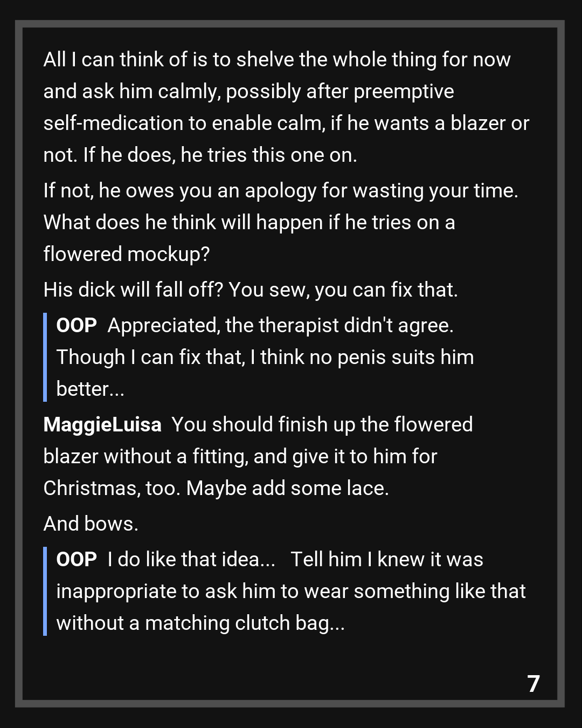Click "You should finish up the flowered" text
Image resolution: width=582 pixels, height=728 pixels.
point(322,424)
